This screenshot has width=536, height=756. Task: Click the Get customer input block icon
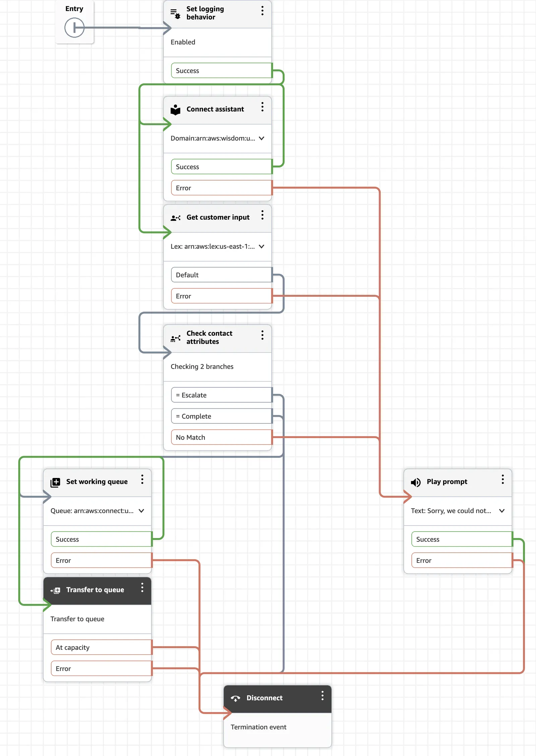[x=176, y=218]
